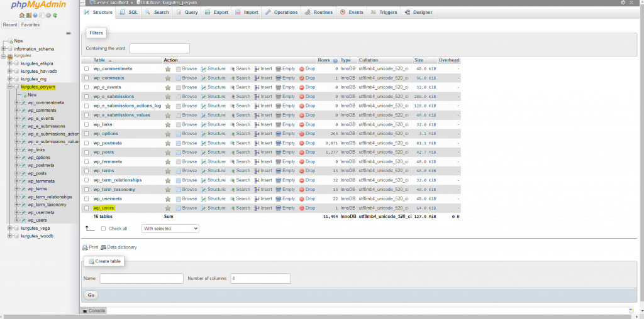
Task: Click the Home icon under phpMyAdmin logo
Action: tap(22, 16)
